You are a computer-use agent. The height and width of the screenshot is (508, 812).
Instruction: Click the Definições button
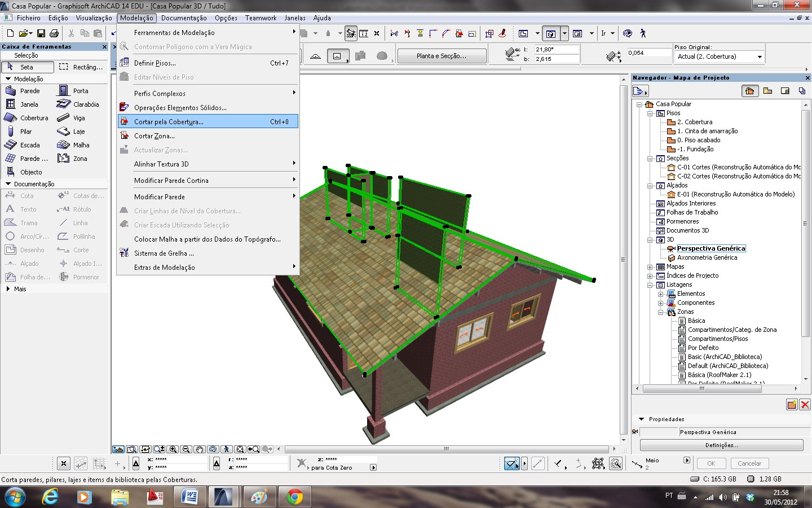(x=721, y=445)
